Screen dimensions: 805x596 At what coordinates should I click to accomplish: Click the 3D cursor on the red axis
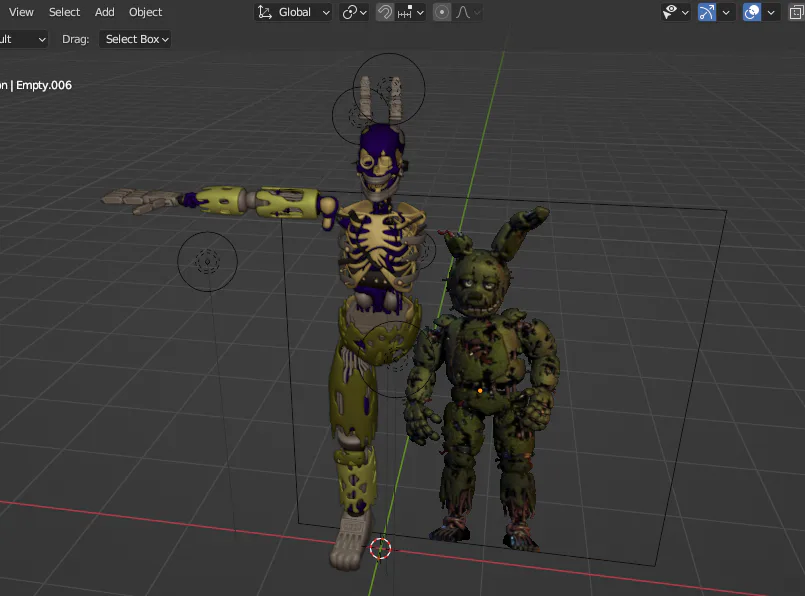coord(380,549)
